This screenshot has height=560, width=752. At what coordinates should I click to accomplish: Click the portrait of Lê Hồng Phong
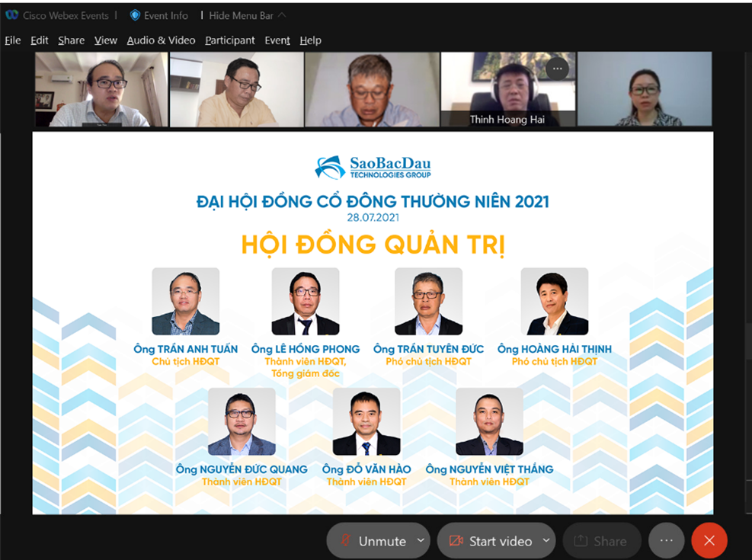(x=306, y=301)
